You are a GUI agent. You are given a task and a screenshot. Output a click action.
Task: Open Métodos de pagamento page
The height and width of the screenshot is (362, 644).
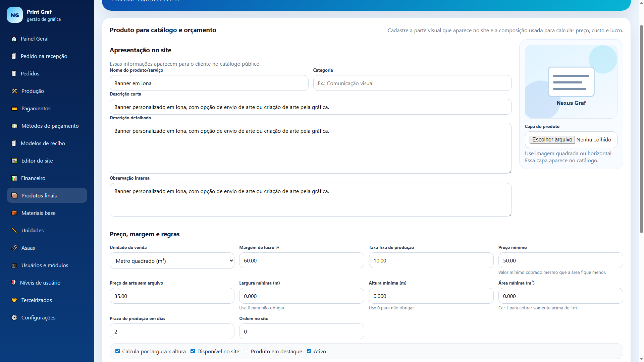pyautogui.click(x=47, y=126)
